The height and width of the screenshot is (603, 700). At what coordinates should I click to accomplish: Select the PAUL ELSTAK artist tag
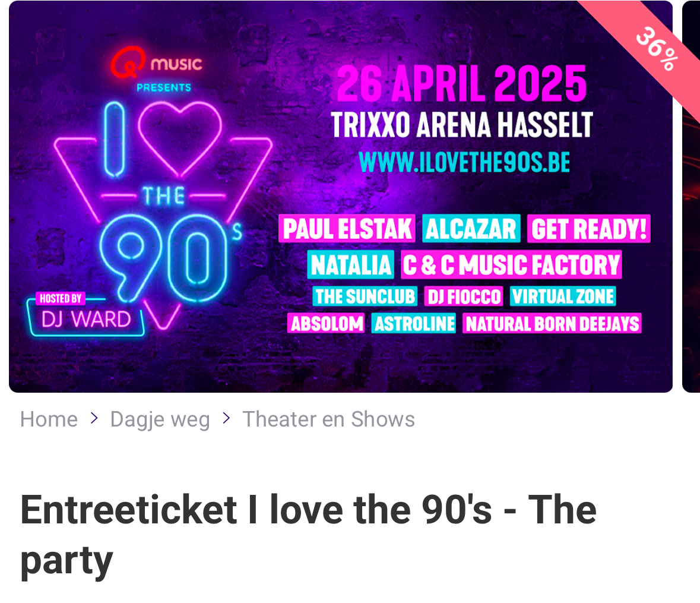pyautogui.click(x=346, y=228)
